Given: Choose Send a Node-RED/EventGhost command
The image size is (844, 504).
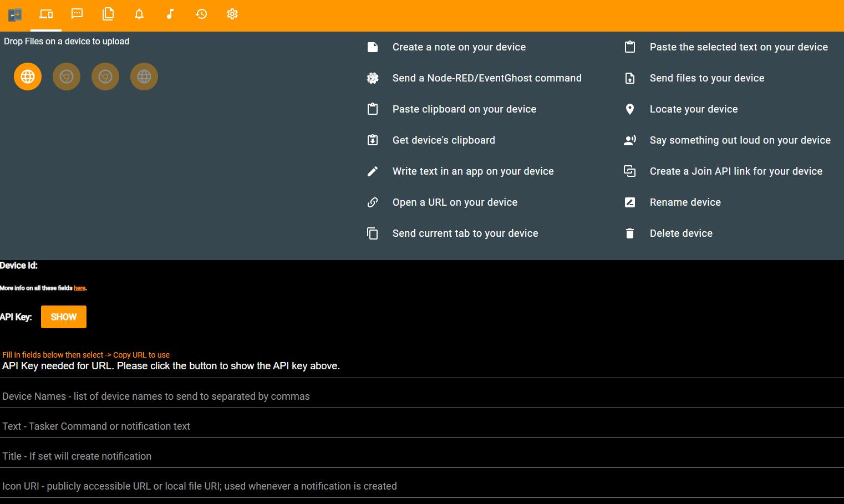Looking at the screenshot, I should 486,78.
